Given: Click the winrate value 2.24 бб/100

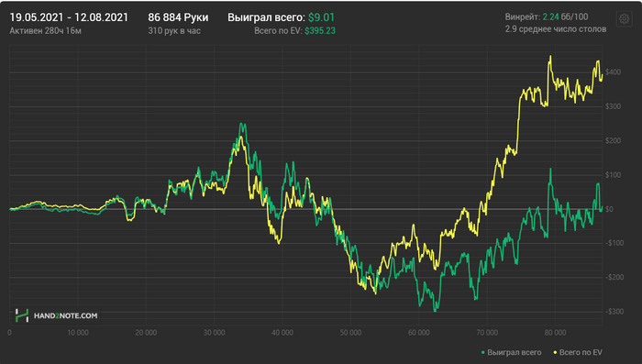Looking at the screenshot, I should click(565, 17).
